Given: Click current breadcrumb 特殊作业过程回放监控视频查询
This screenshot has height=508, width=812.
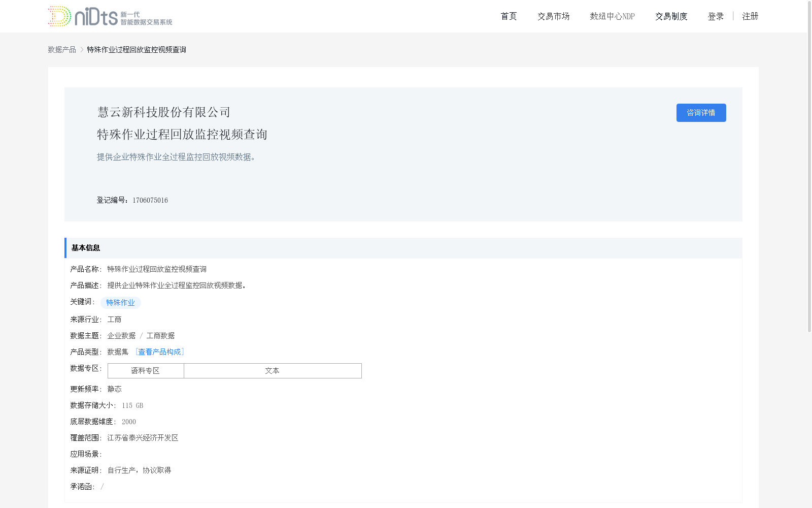Looking at the screenshot, I should point(137,49).
